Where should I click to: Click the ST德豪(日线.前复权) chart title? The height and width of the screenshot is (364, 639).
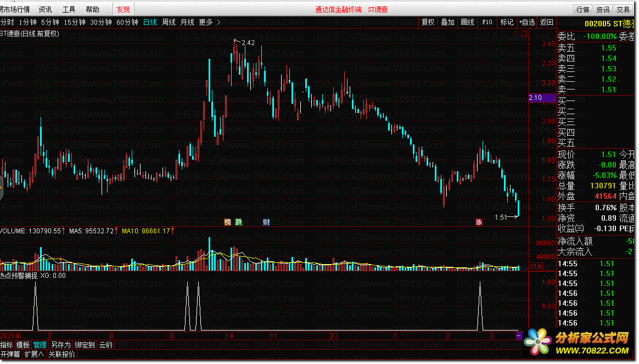pyautogui.click(x=30, y=33)
